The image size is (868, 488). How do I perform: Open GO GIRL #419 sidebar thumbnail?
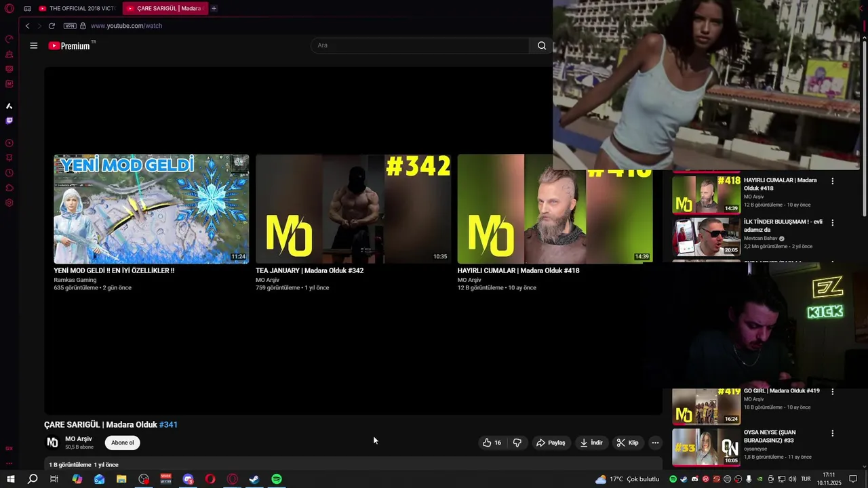tap(706, 405)
